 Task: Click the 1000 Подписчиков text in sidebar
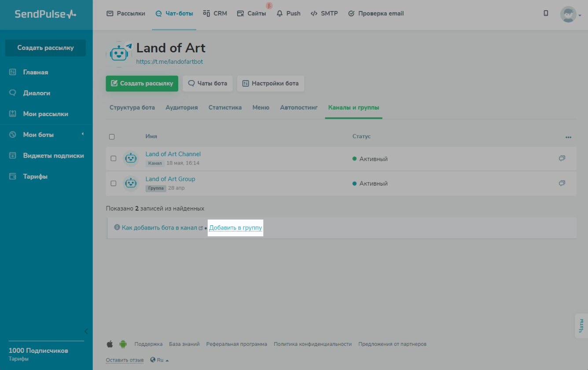coord(38,351)
